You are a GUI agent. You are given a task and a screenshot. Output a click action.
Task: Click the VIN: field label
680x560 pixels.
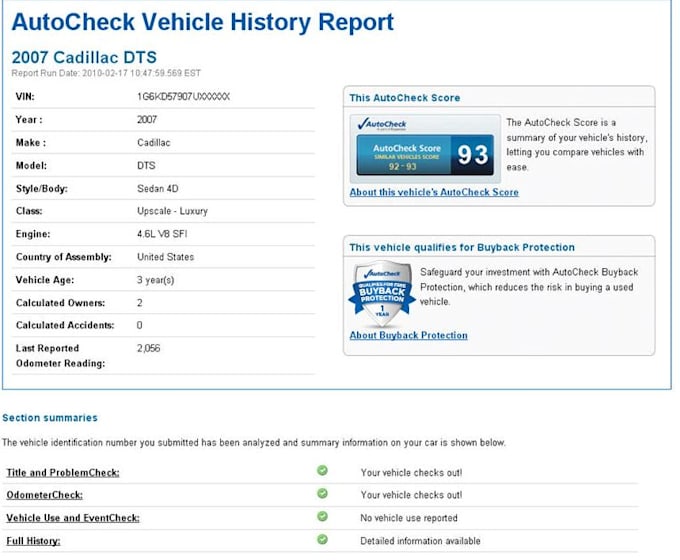tap(25, 97)
